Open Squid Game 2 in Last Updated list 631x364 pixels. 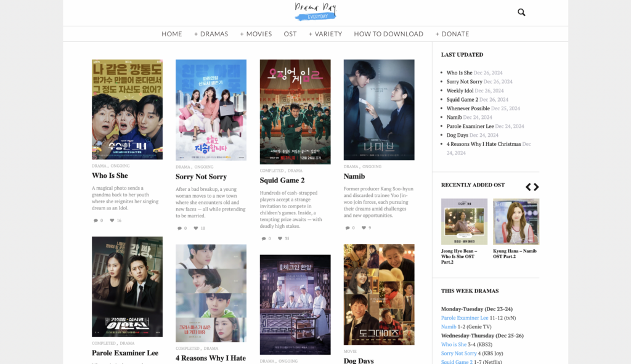pos(462,99)
